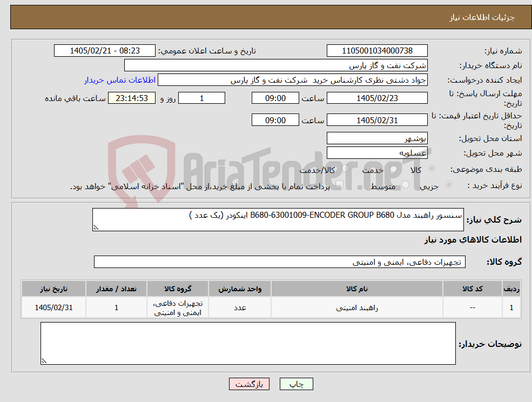Image resolution: width=532 pixels, height=402 pixels.
Task: Click the گروه کالا column header
Action: (178, 289)
